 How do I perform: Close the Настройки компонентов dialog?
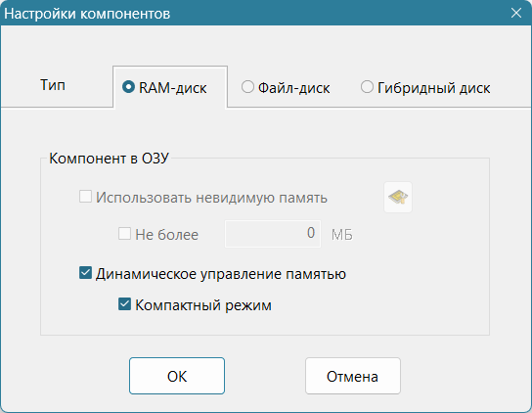tap(516, 13)
